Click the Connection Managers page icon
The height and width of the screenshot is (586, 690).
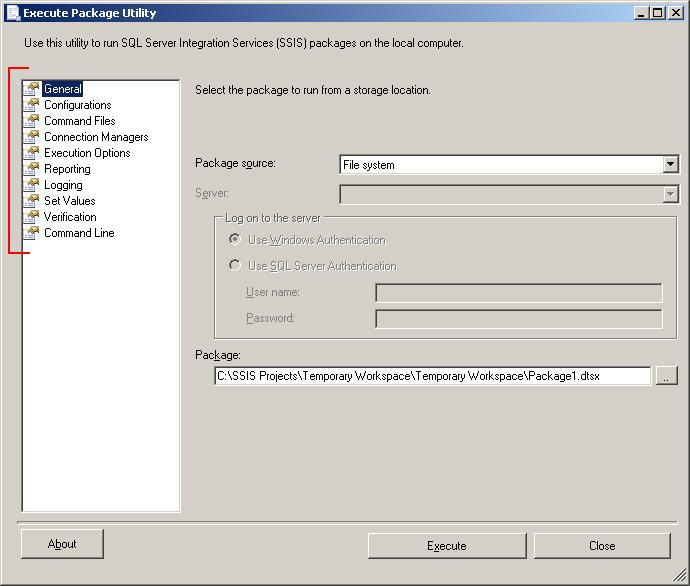tap(32, 137)
